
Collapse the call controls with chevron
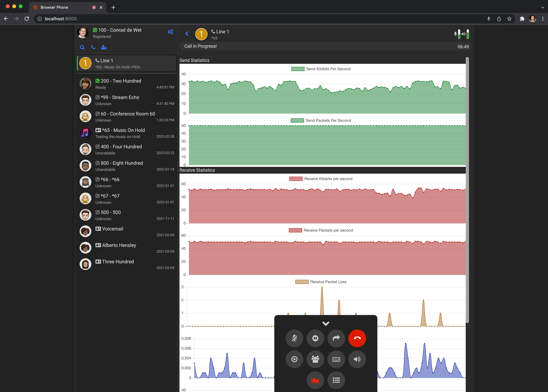tap(326, 323)
